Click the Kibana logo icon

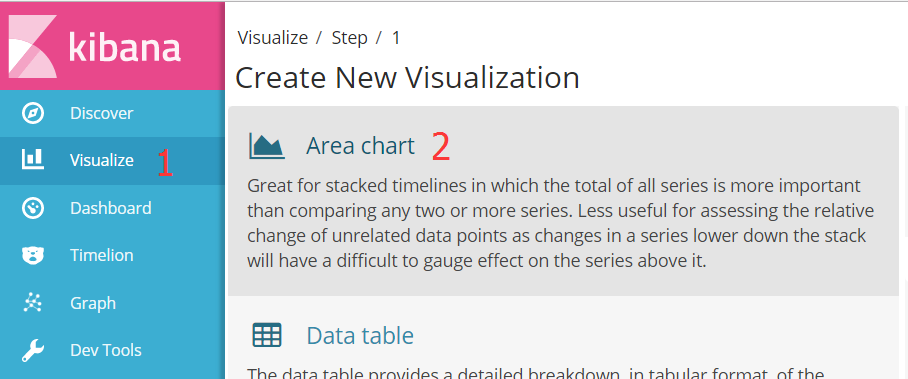pyautogui.click(x=32, y=46)
